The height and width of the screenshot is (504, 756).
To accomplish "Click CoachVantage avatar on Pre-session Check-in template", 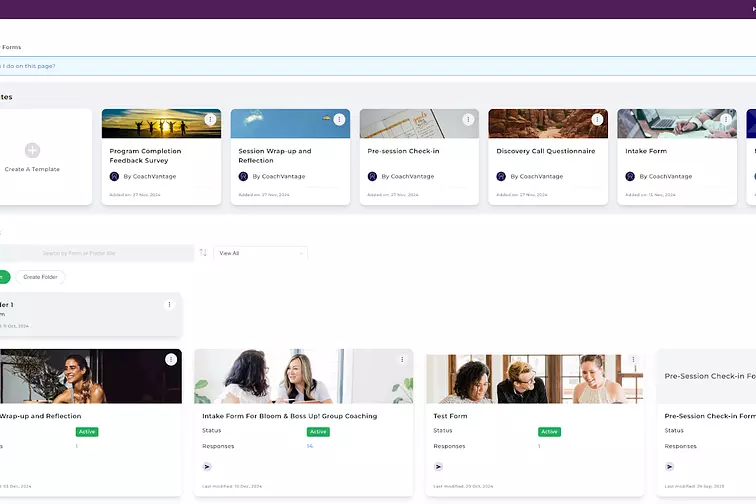I will tap(372, 176).
